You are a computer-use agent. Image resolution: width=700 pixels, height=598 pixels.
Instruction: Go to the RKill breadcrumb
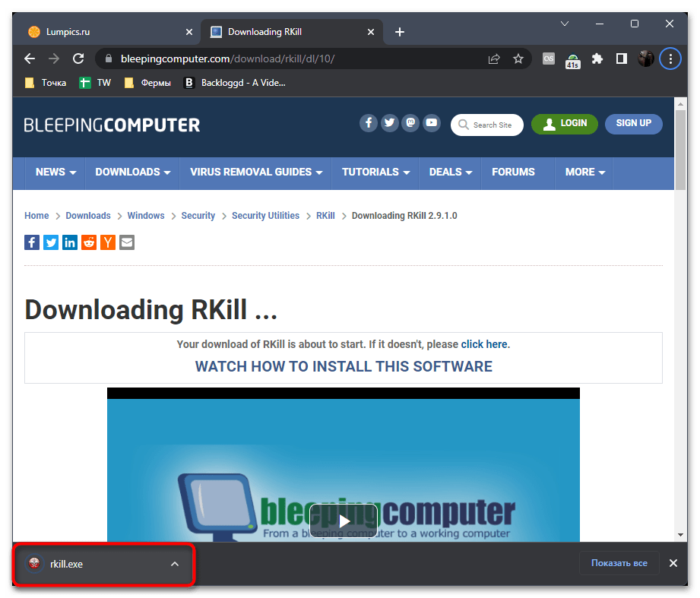pyautogui.click(x=325, y=216)
